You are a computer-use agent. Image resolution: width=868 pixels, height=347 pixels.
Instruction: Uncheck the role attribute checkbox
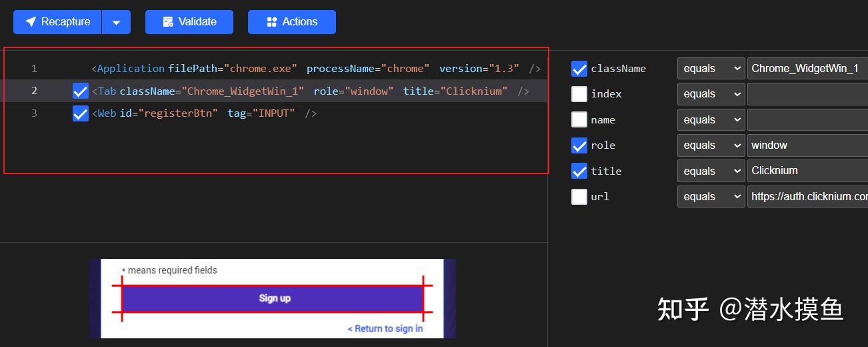pyautogui.click(x=579, y=145)
